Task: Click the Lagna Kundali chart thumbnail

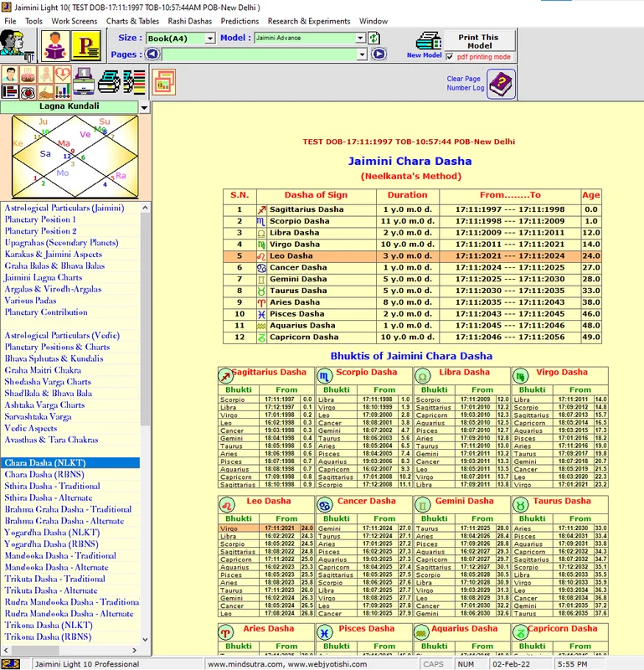Action: pyautogui.click(x=75, y=157)
